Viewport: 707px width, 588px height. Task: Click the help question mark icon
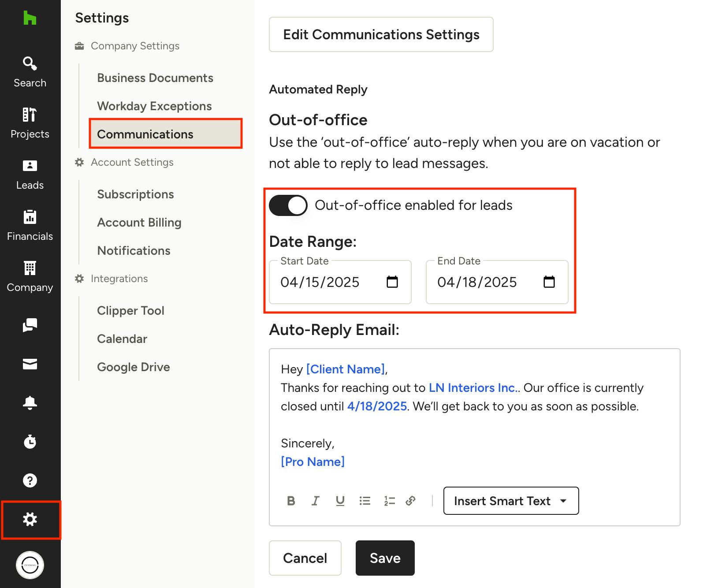[30, 480]
